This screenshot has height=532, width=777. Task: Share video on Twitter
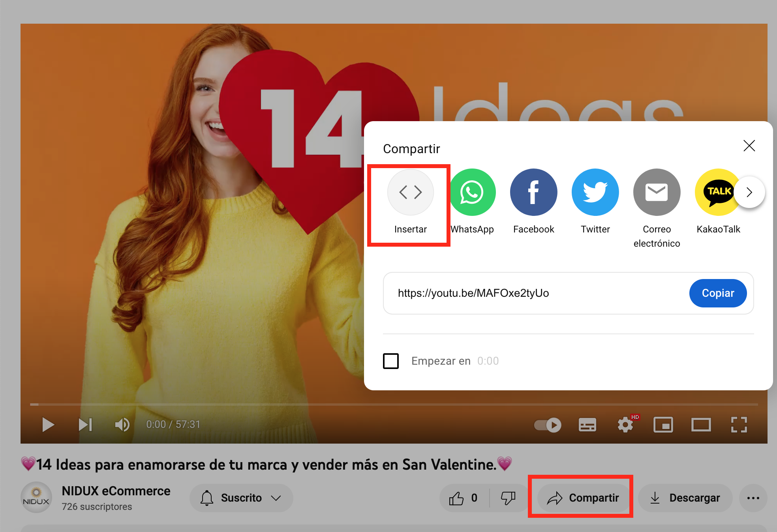[x=595, y=192]
